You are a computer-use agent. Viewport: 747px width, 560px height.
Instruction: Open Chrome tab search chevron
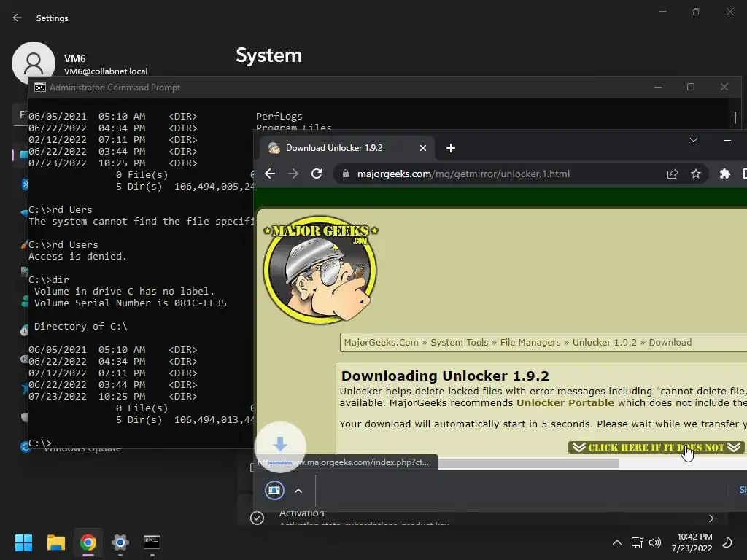point(694,140)
